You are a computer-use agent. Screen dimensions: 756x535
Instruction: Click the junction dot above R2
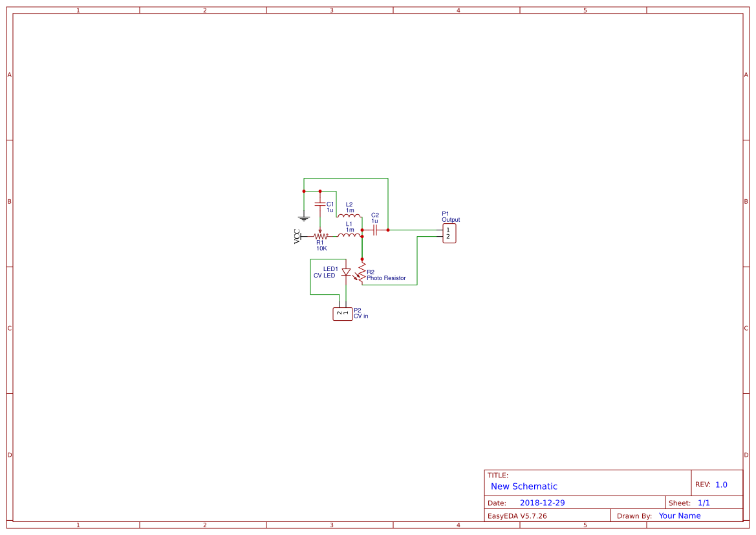362,259
